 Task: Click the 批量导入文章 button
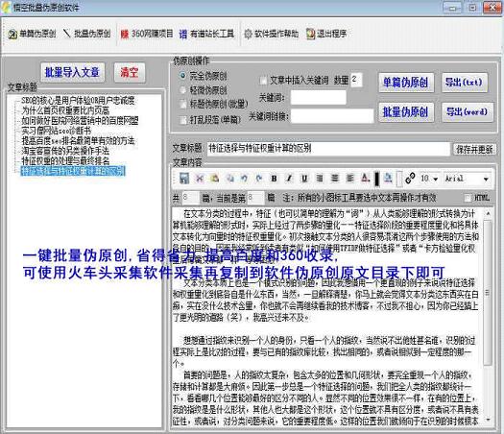pos(72,72)
